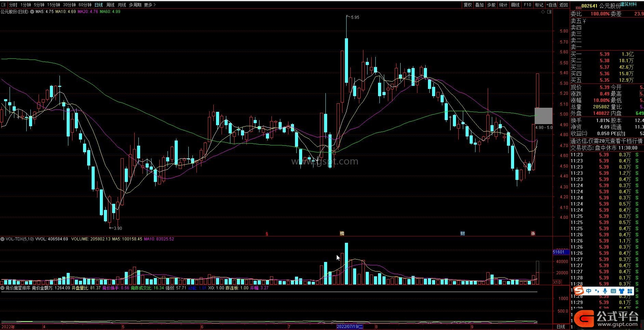Click the 涨幅 value 10.00%
Viewport: 644px width, 330px height.
tap(601, 100)
